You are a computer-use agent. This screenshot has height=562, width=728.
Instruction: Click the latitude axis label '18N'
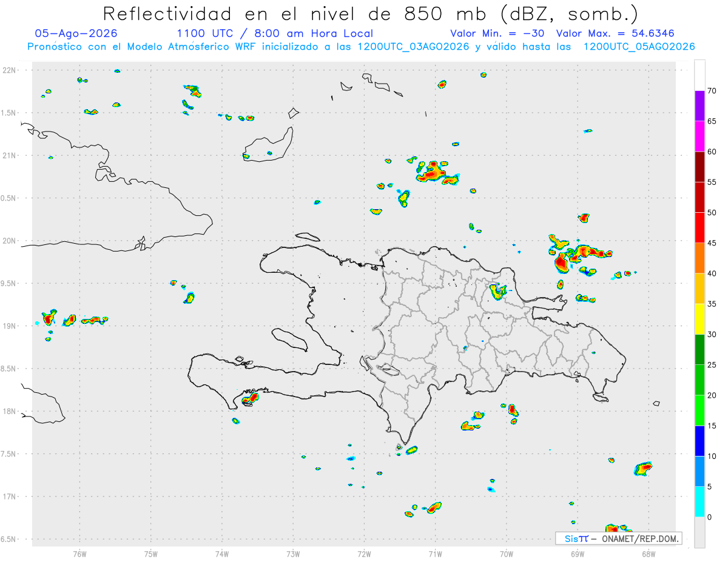9,412
